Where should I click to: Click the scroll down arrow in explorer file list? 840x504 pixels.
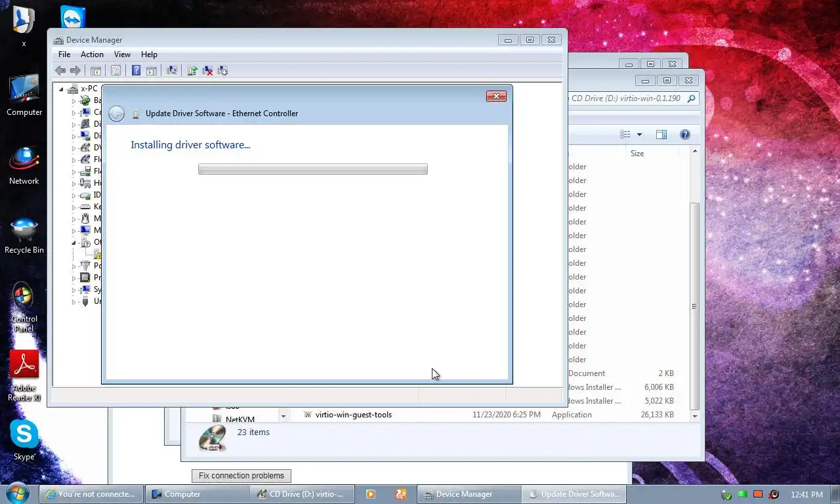point(694,415)
